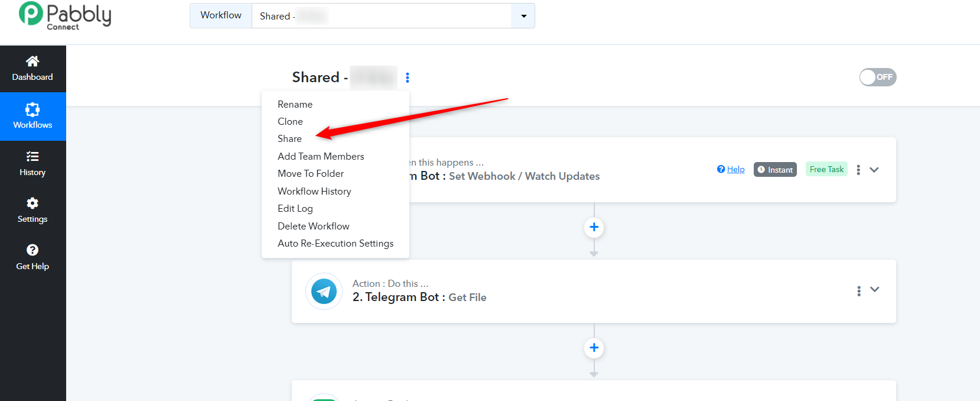The image size is (980, 401).
Task: Click the Free Task badge
Action: (826, 169)
